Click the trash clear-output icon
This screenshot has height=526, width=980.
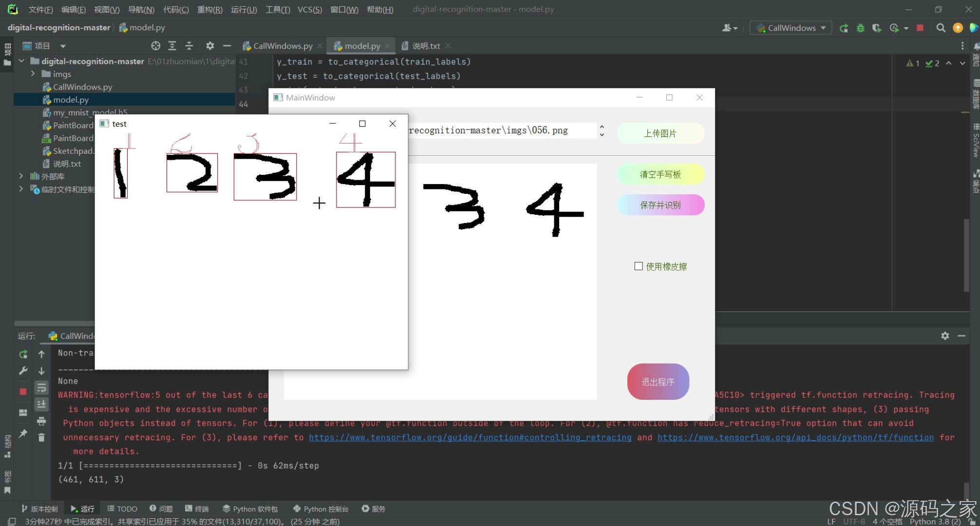[x=41, y=437]
